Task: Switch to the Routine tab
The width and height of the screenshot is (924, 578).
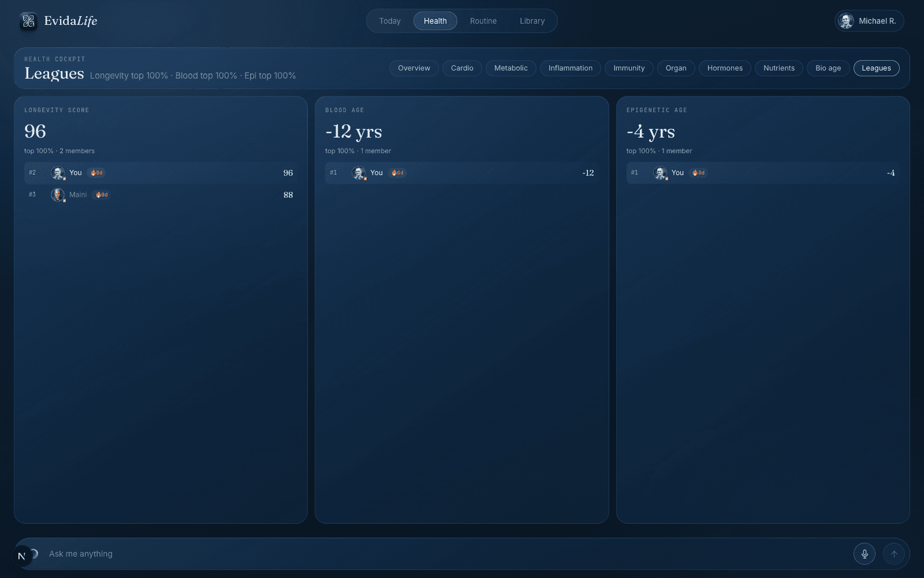Action: (483, 21)
